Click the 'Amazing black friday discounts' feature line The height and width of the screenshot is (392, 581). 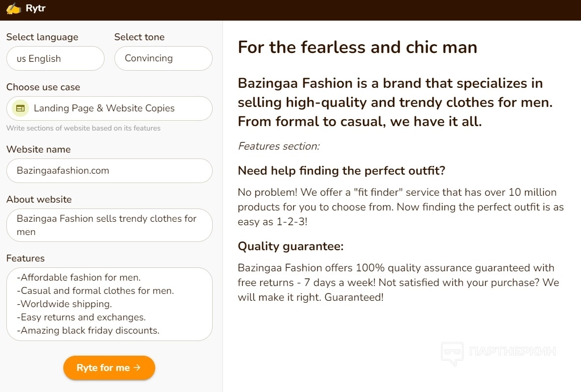click(88, 331)
